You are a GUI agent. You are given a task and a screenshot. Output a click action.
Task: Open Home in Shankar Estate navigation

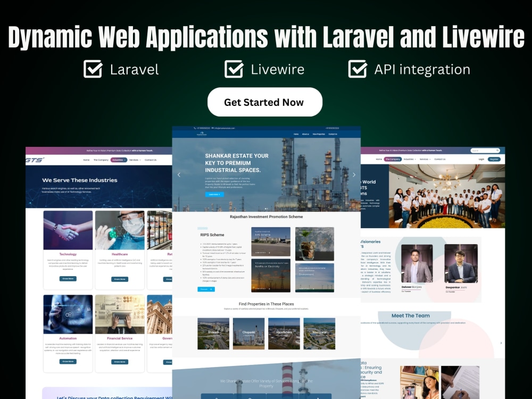(296, 134)
